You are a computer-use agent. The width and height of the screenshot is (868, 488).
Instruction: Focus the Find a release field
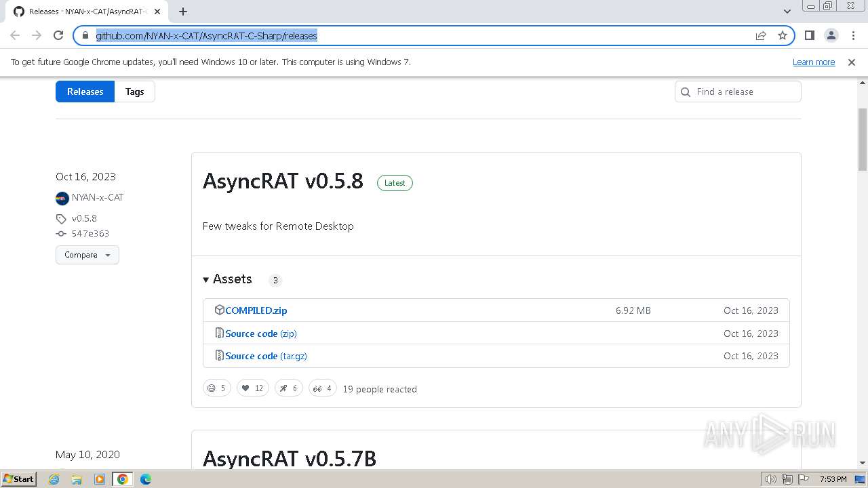(x=738, y=91)
